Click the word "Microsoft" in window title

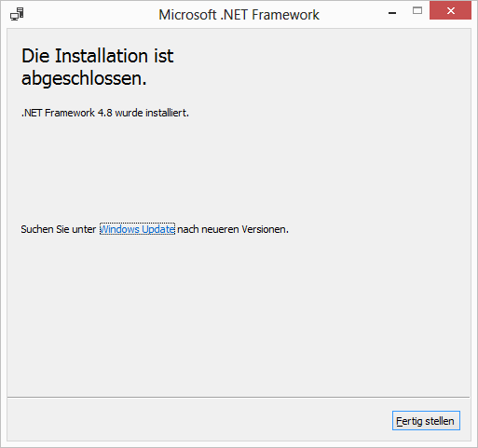tap(187, 15)
